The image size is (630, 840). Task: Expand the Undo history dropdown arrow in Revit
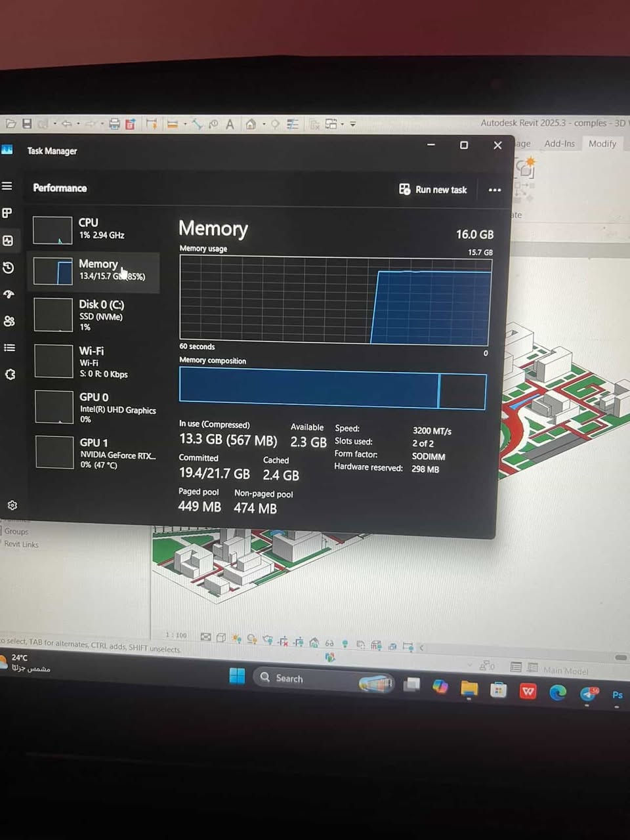click(78, 123)
